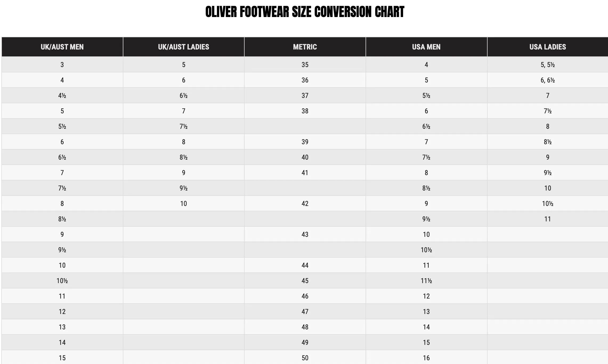Click UK/AUST Men size 10½ cell

click(x=62, y=281)
